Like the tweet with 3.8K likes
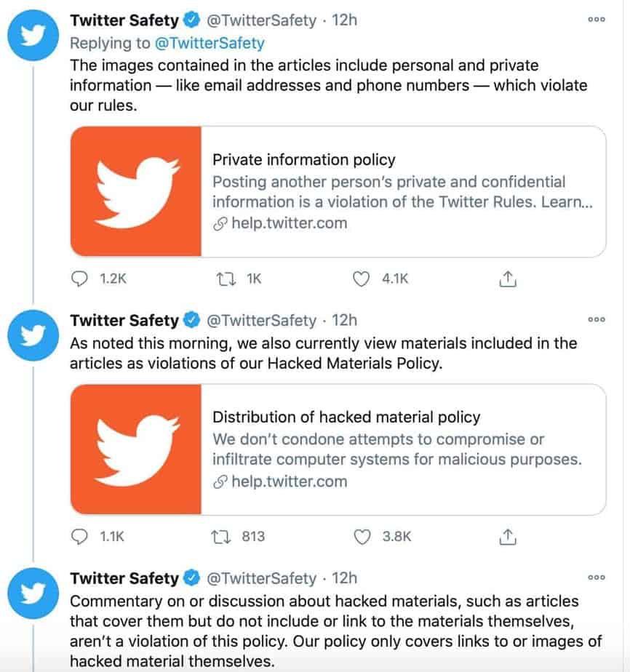 [362, 537]
